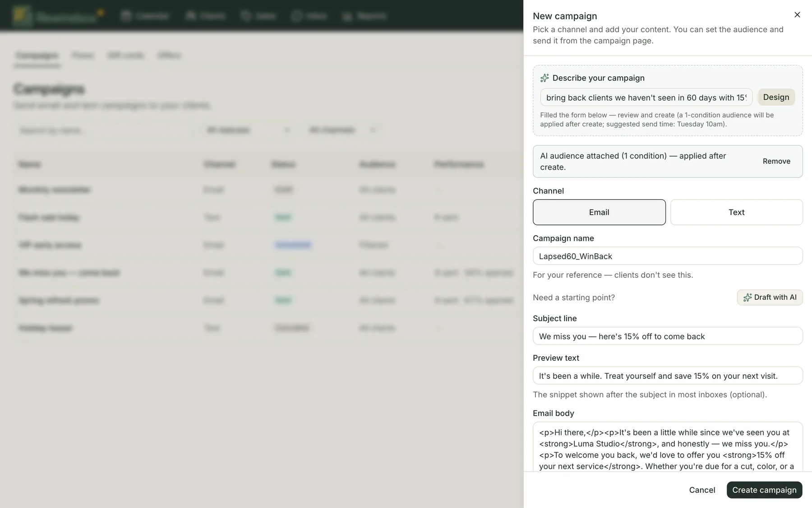812x508 pixels.
Task: Click the "Describe your campaign" heading
Action: (598, 78)
